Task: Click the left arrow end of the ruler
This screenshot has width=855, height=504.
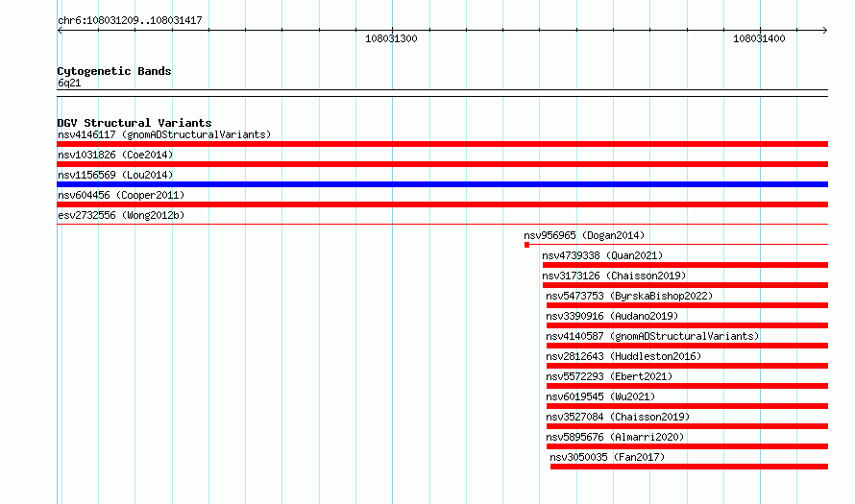Action: pos(60,31)
